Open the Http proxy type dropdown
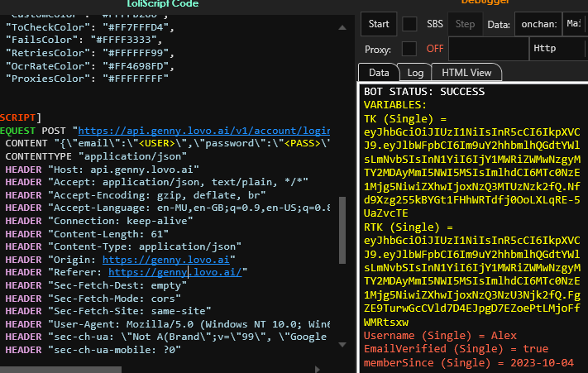 coord(557,49)
